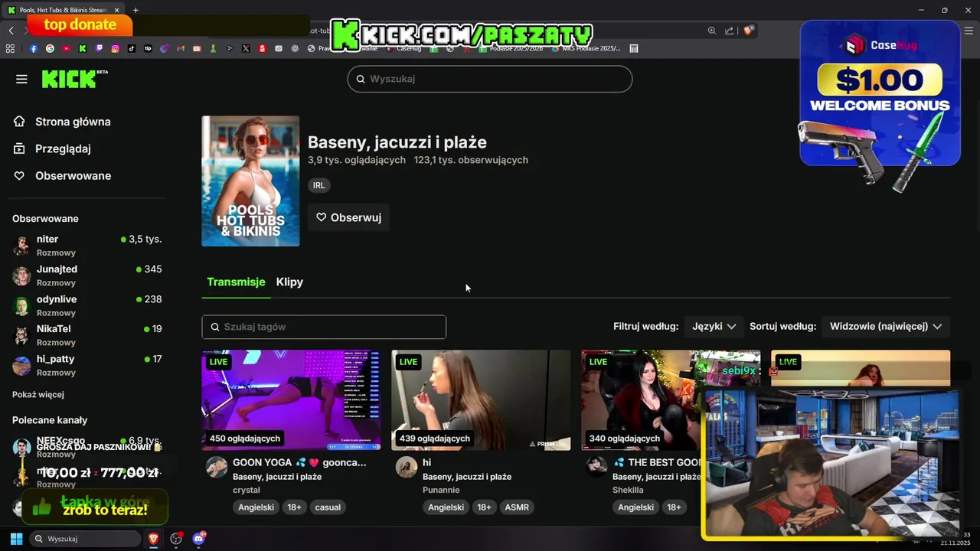Close the Pools, Hot Tubs & Bikinis tab
The image size is (980, 551).
(x=116, y=10)
